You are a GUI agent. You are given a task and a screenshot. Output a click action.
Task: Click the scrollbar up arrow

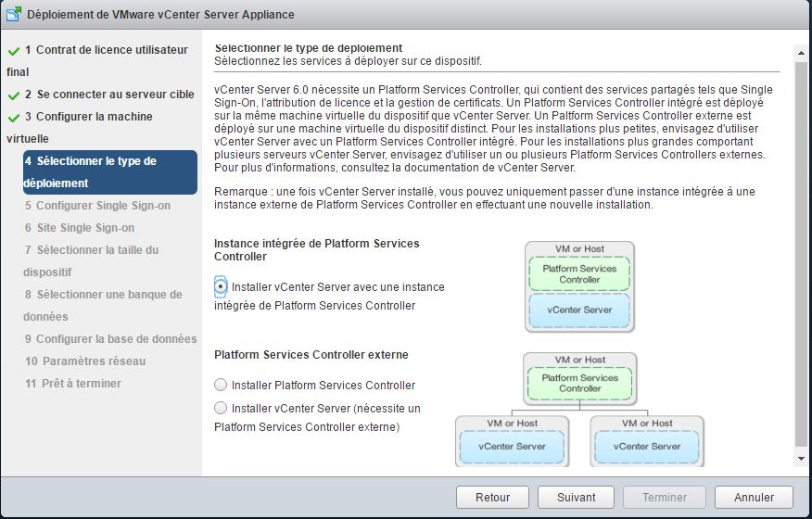(801, 53)
